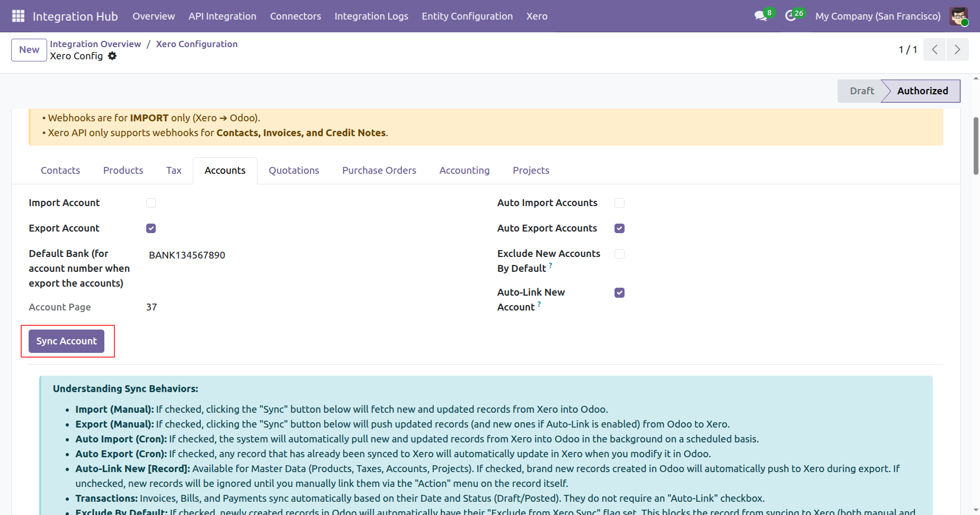Click the Default Bank field value BANK134567890
Viewport: 980px width, 515px height.
tap(187, 255)
